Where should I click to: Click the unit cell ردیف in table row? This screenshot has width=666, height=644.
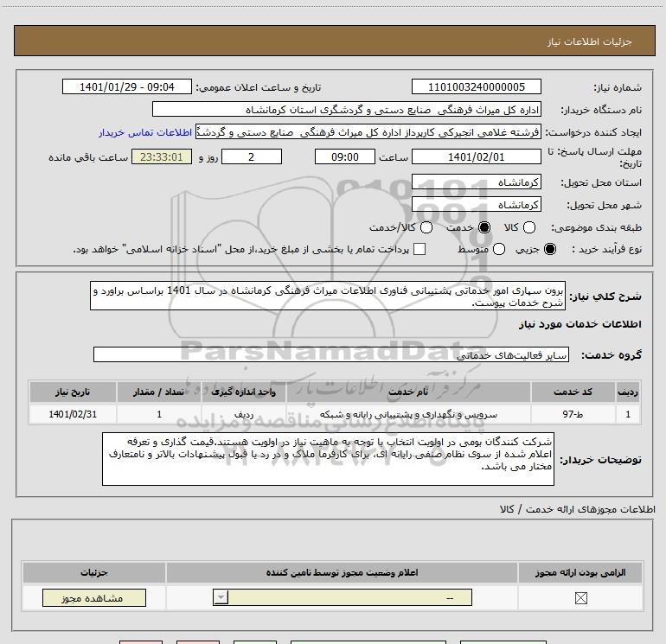pos(244,414)
